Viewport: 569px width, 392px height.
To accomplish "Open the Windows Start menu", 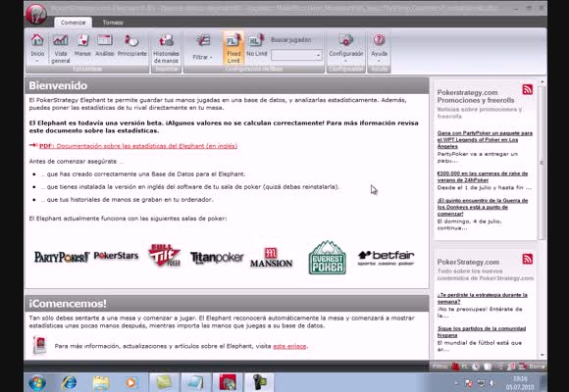I will point(37,382).
